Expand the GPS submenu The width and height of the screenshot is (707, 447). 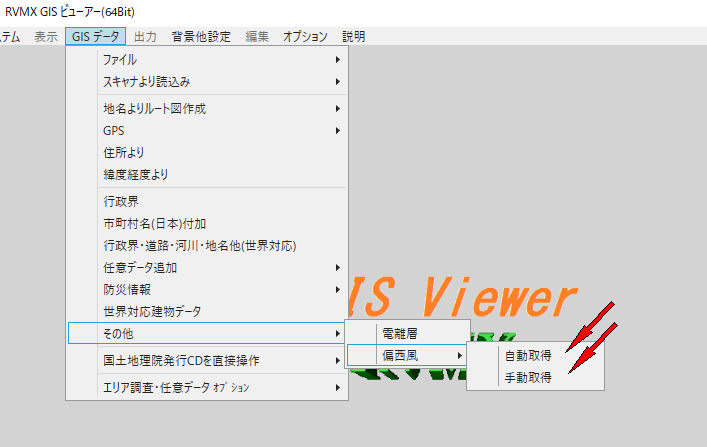click(113, 130)
